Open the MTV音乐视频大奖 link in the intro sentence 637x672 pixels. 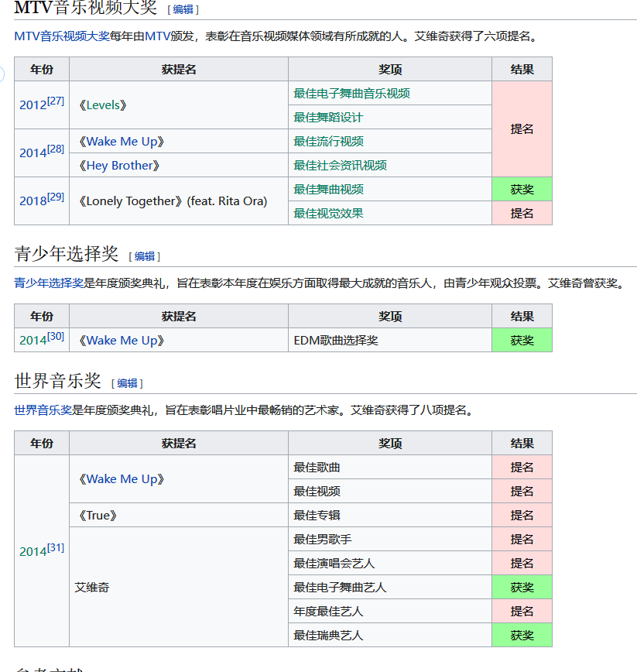[62, 36]
